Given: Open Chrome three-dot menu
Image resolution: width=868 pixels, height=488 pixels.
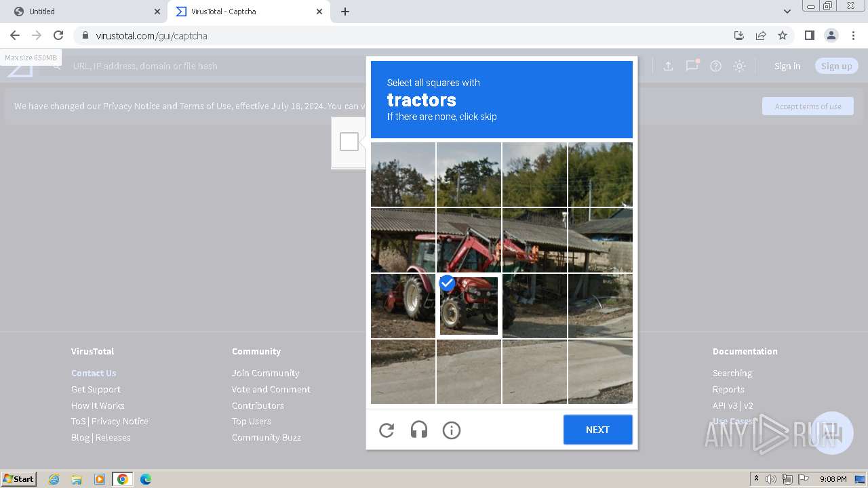Looking at the screenshot, I should (853, 35).
